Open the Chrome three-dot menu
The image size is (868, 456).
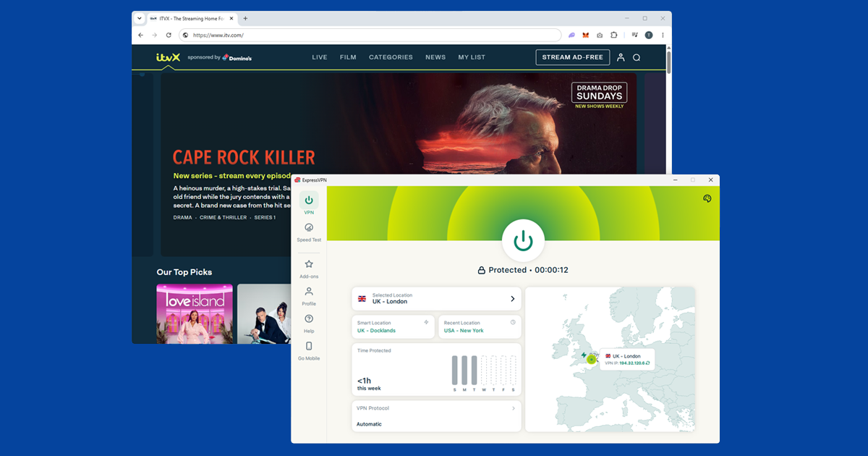tap(663, 35)
